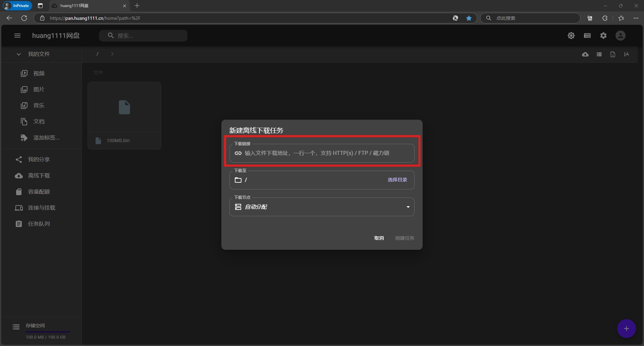Click the sort order icon

[626, 54]
